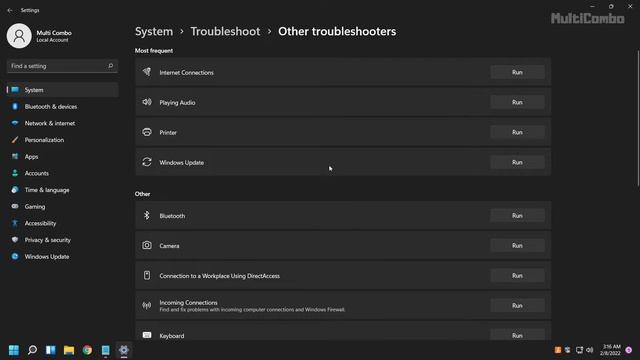Screen dimensions: 640x360
Task: Select Gaming in the sidebar
Action: 62,207
